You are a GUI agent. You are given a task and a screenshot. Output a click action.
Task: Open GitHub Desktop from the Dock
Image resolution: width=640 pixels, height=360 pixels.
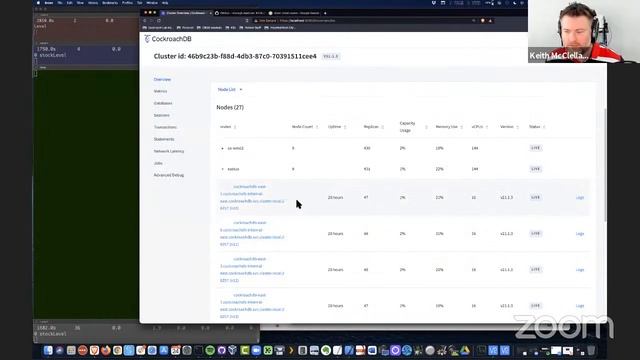click(221, 350)
